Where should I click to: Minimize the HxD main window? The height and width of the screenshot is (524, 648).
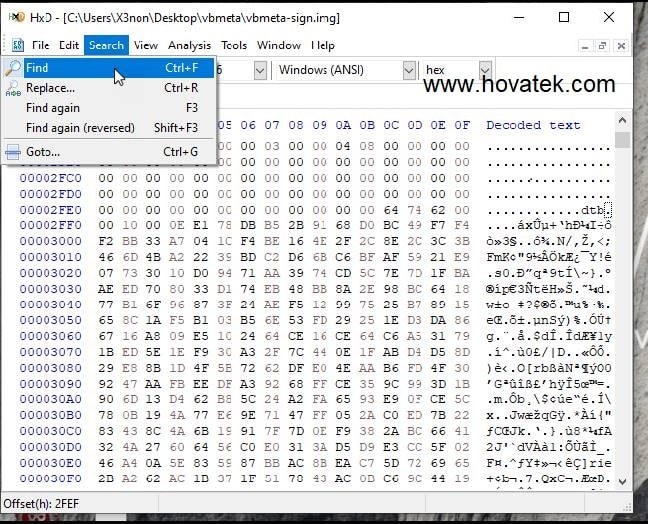pos(519,17)
